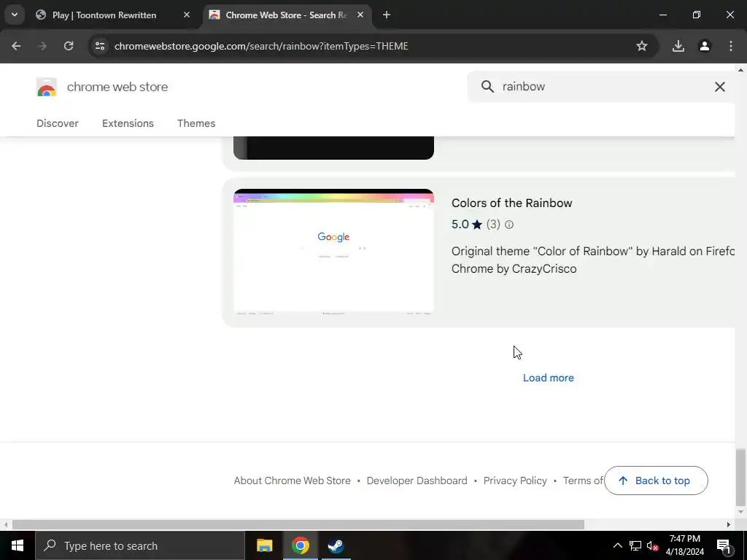Select the Chrome Web Store search results tab
The width and height of the screenshot is (747, 560).
click(286, 15)
